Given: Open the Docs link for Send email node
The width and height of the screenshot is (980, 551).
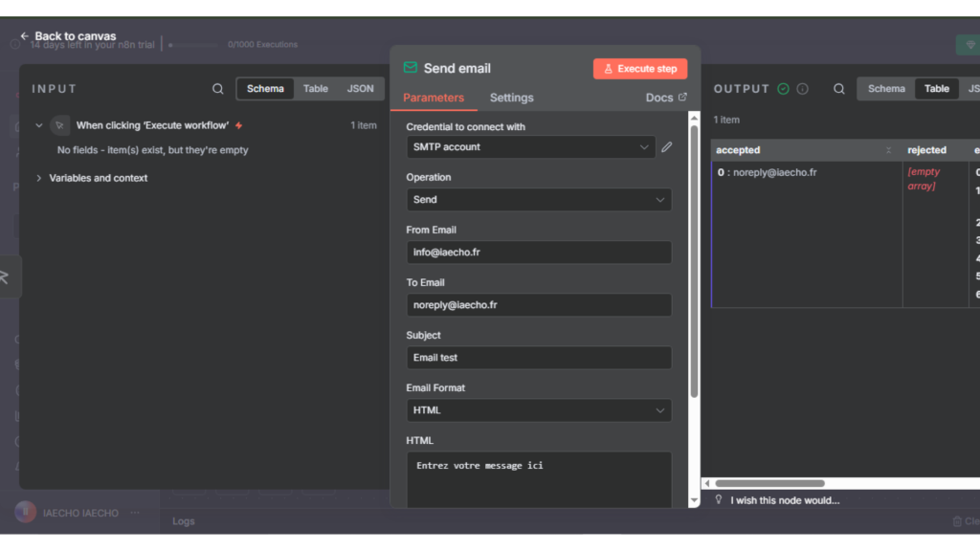Looking at the screenshot, I should [x=665, y=97].
